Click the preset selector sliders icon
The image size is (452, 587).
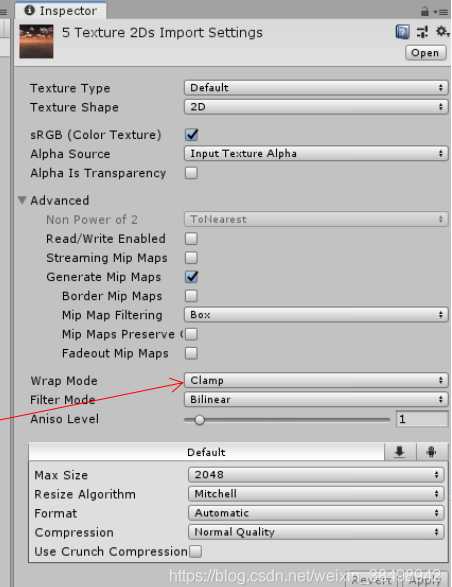[x=422, y=32]
